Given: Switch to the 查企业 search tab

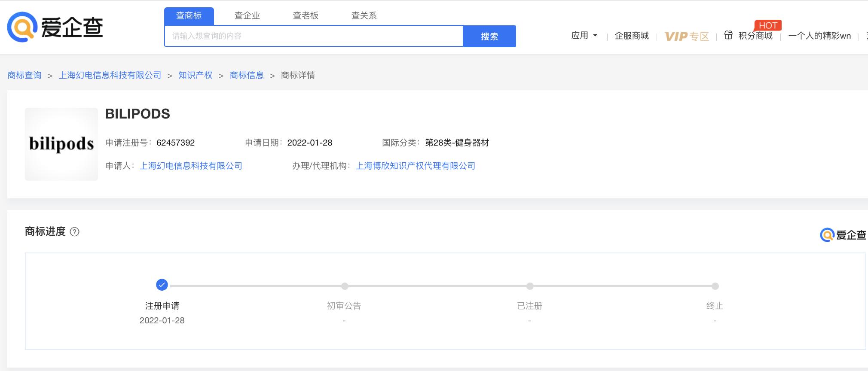Looking at the screenshot, I should 248,16.
